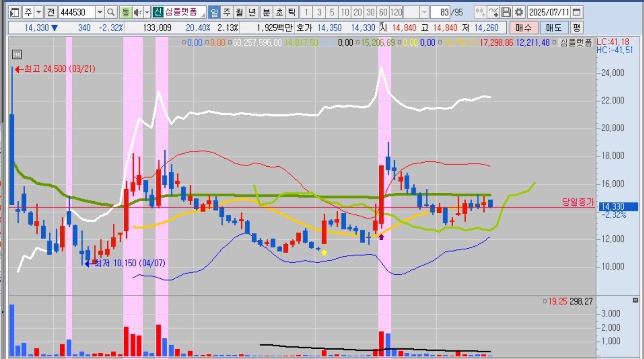
Task: Click the bar count field showing 83
Action: coord(441,12)
